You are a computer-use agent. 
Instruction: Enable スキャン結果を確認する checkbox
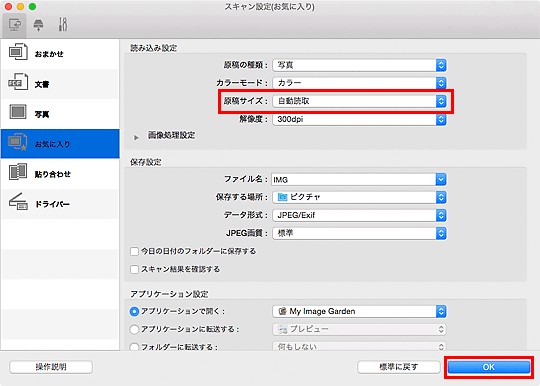pyautogui.click(x=134, y=269)
